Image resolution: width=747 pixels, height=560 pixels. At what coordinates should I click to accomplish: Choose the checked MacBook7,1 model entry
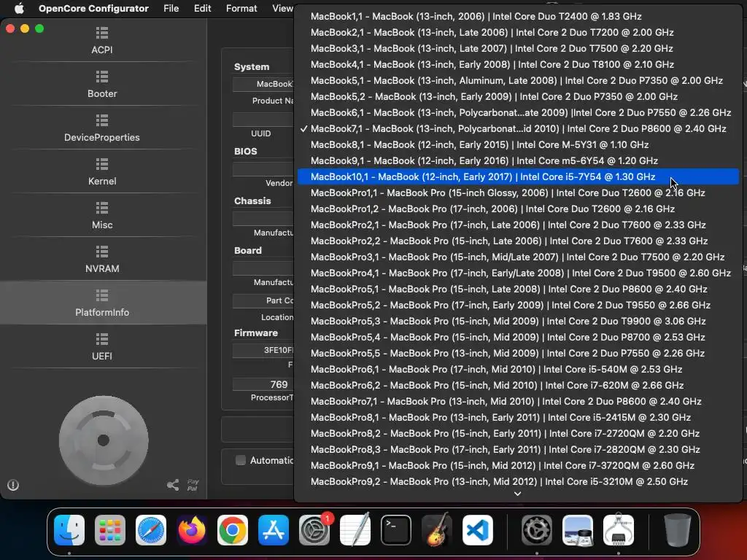pos(518,128)
